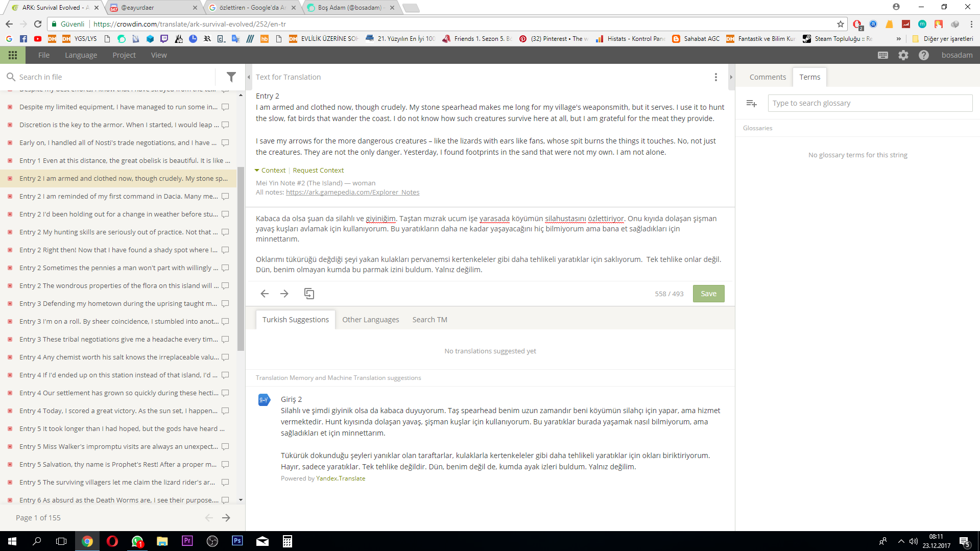The image size is (980, 551).
Task: Open the YouTube bookmark icon
Action: (38, 39)
